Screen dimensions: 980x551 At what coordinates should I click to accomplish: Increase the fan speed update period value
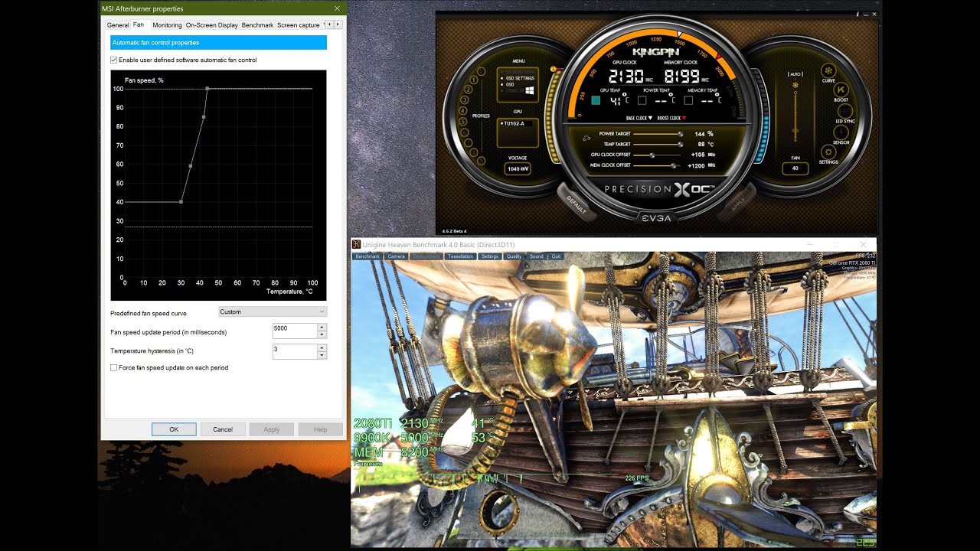pyautogui.click(x=322, y=327)
